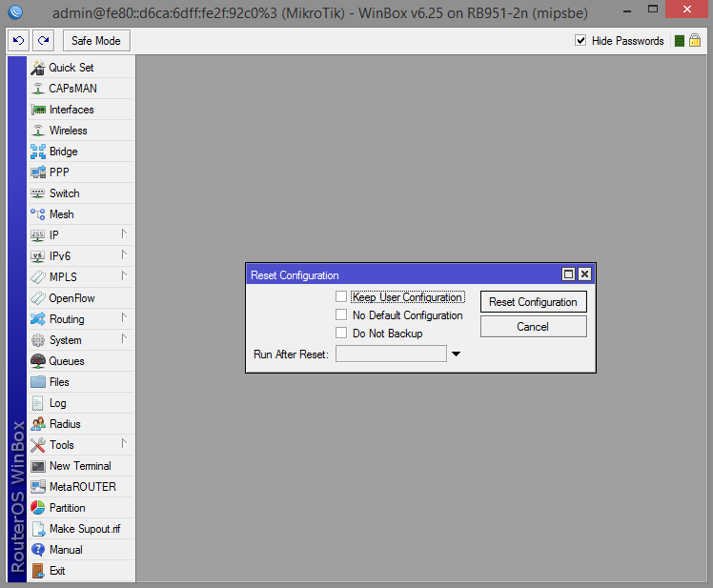Image resolution: width=713 pixels, height=588 pixels.
Task: Open the Mesh nodes icon
Action: (38, 214)
